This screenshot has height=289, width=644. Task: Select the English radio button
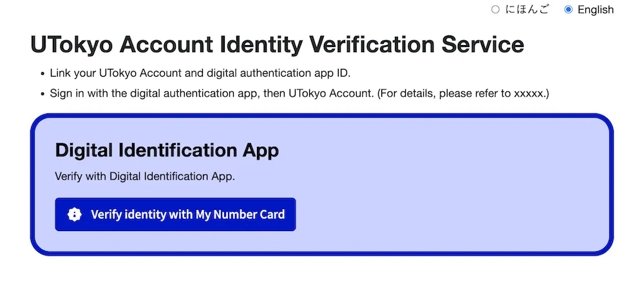(568, 10)
